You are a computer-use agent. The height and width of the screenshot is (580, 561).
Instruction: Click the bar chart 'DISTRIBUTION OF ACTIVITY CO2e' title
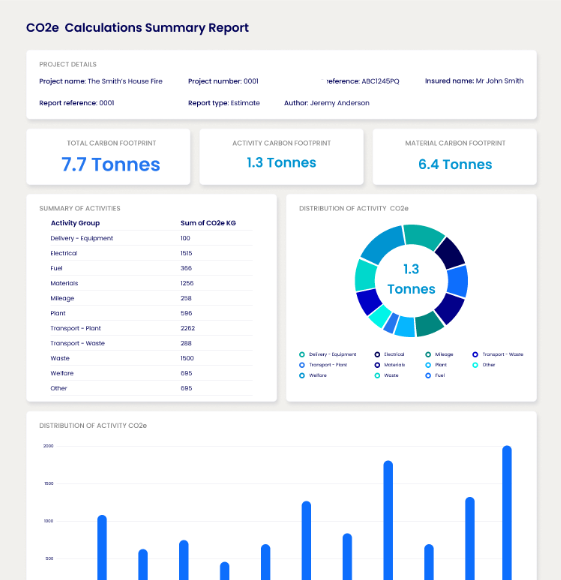(x=93, y=426)
